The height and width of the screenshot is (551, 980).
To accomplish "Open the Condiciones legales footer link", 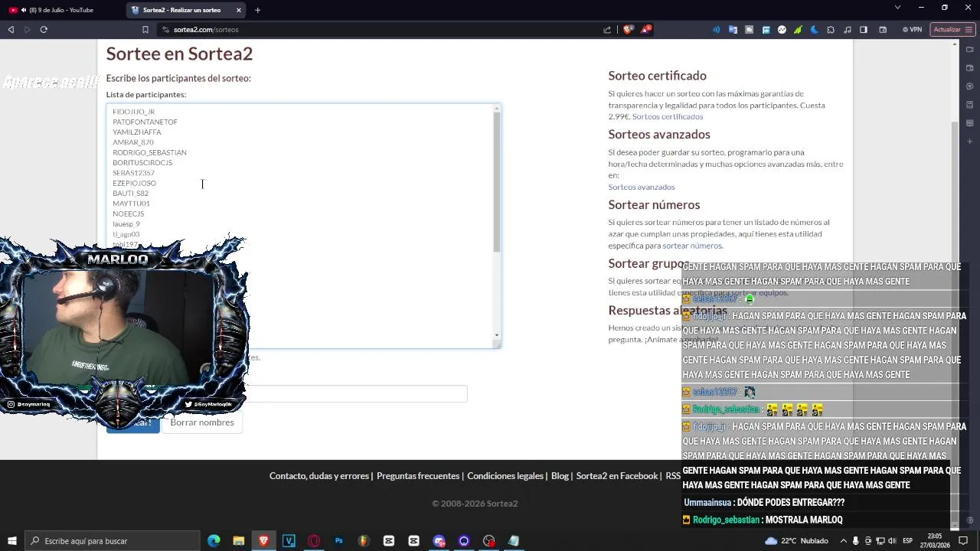I will pos(505,476).
